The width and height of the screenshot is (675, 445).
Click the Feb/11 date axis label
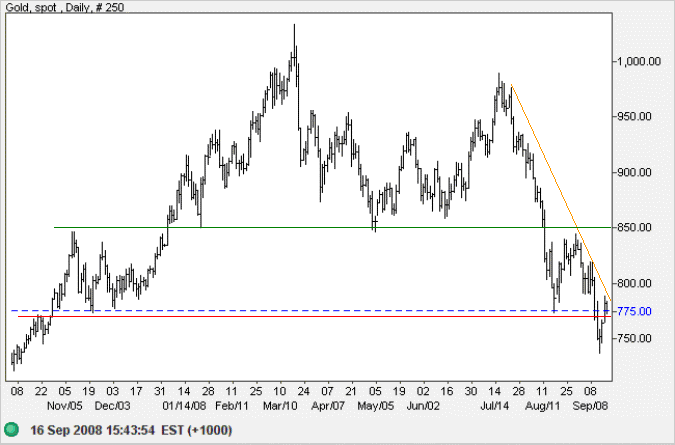232,405
